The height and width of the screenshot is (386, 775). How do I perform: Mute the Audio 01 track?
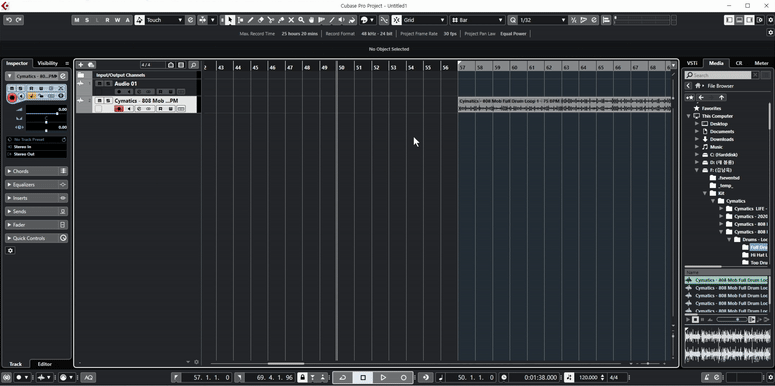pyautogui.click(x=99, y=84)
